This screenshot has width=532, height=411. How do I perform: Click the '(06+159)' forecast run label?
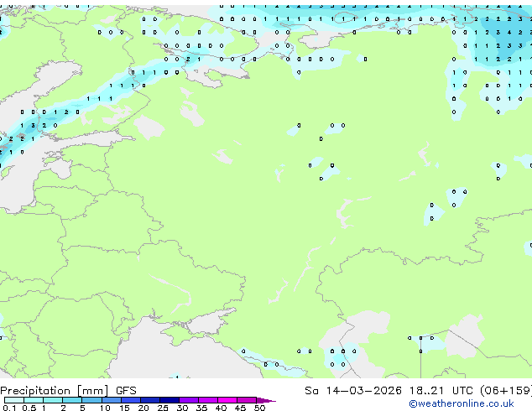coord(506,391)
